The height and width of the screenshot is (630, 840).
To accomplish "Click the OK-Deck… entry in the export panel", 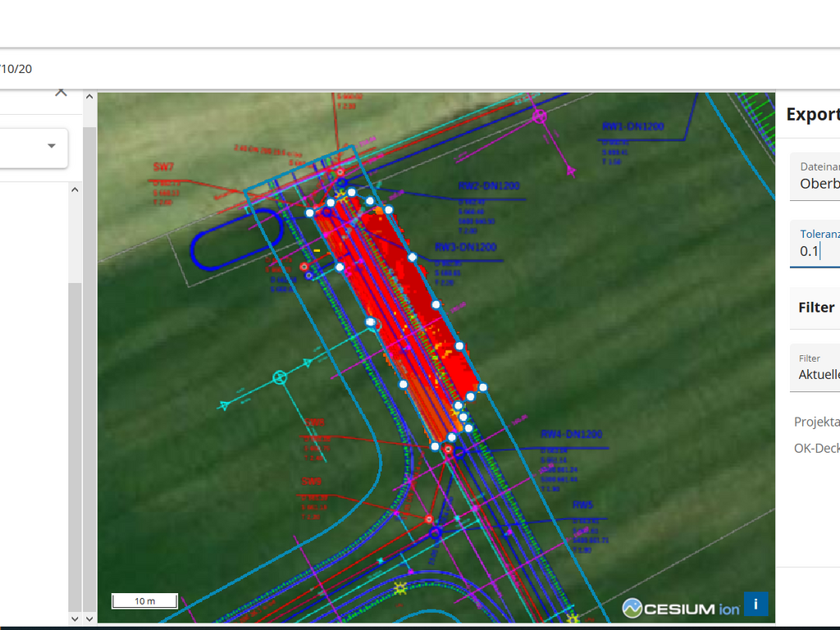I will pos(816,449).
